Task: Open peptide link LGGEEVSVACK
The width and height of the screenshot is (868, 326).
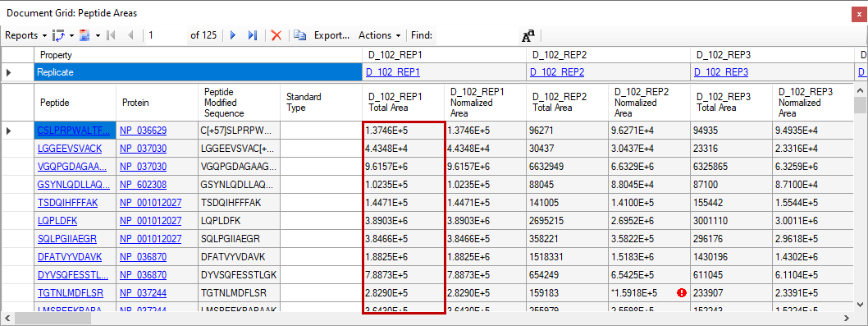Action: 70,149
